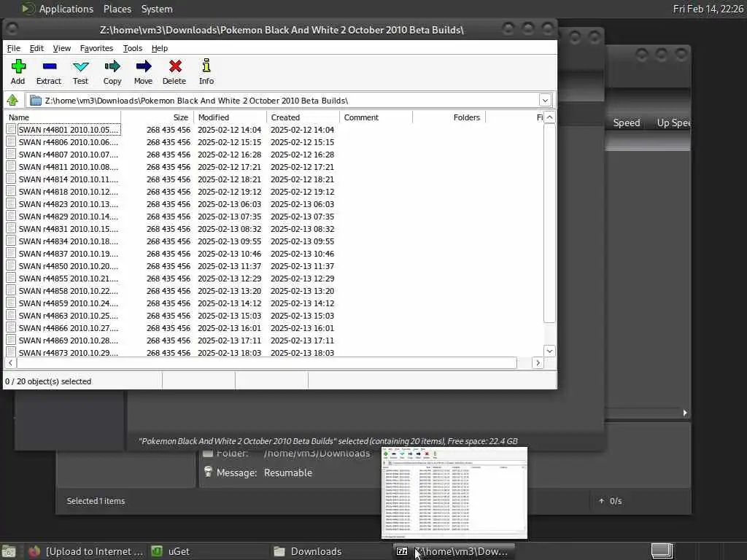Viewport: 747px width, 560px height.
Task: Click the Extract toolbar icon
Action: (x=49, y=66)
